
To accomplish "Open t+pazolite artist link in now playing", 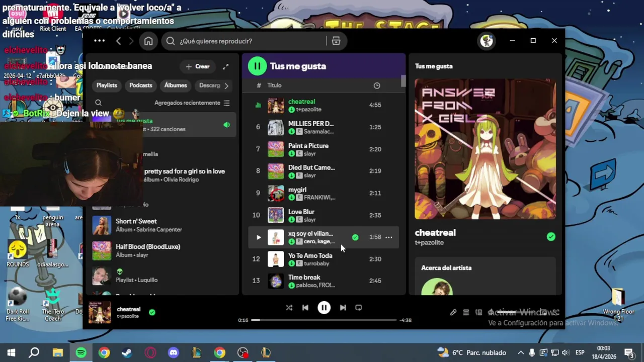I will pos(429,242).
